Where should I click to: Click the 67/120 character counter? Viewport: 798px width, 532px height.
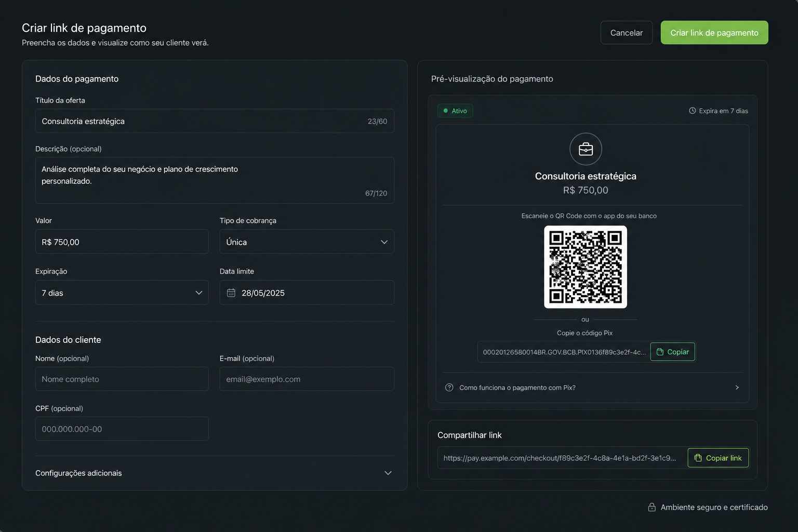pos(376,193)
